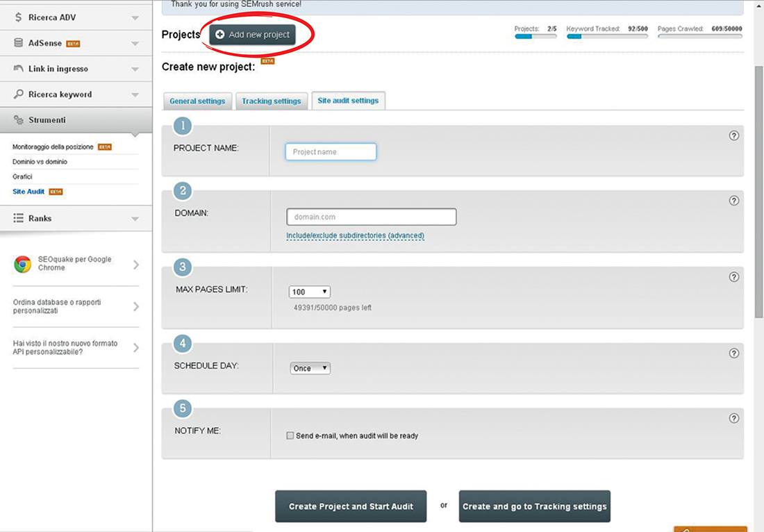Image resolution: width=764 pixels, height=532 pixels.
Task: Show help for Schedule Day section
Action: pos(734,354)
